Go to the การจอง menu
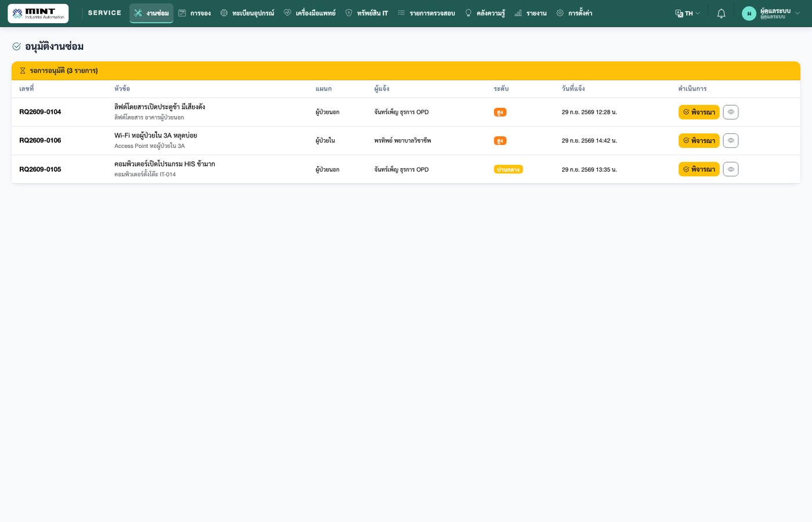 point(194,13)
